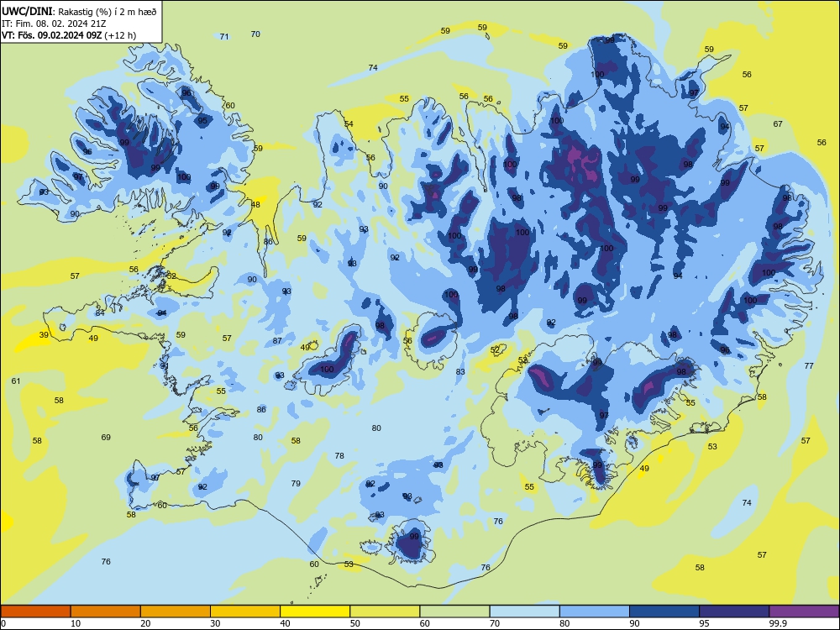This screenshot has width=840, height=630.
Task: Click the light blue 70–80 legend swatch
Action: point(524,612)
